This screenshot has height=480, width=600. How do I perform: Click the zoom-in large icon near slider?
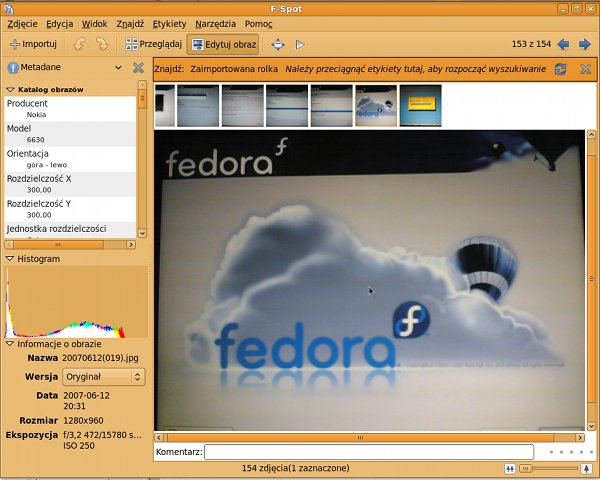[x=587, y=468]
